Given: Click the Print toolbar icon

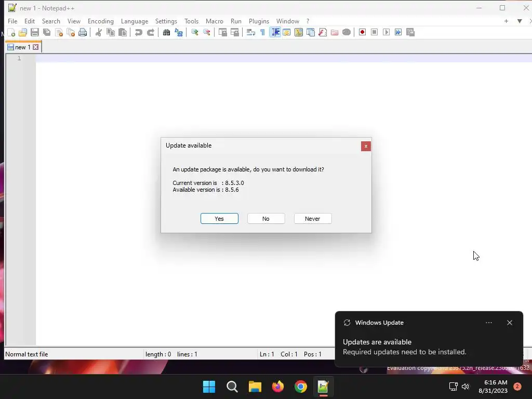Looking at the screenshot, I should click(83, 32).
